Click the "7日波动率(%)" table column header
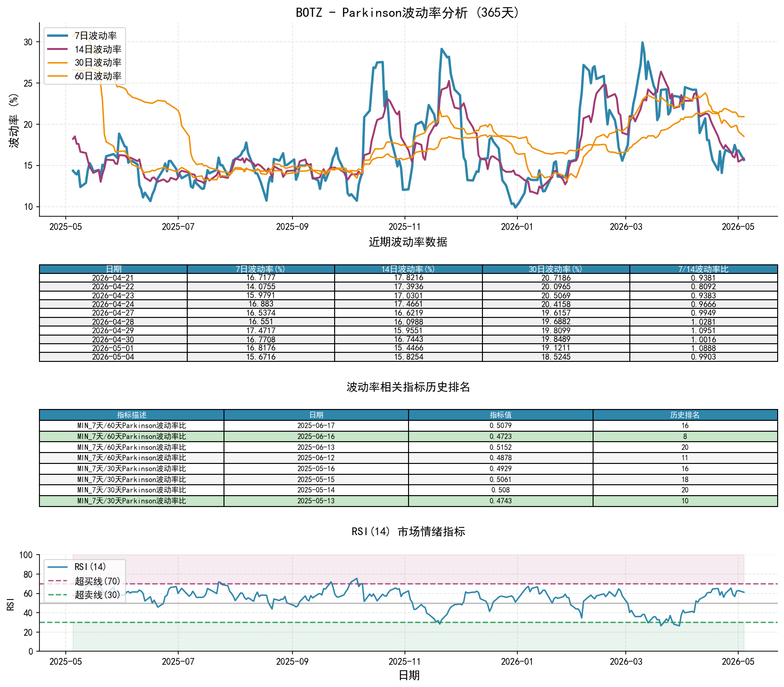Screen dimensions: 784x687 [x=261, y=269]
